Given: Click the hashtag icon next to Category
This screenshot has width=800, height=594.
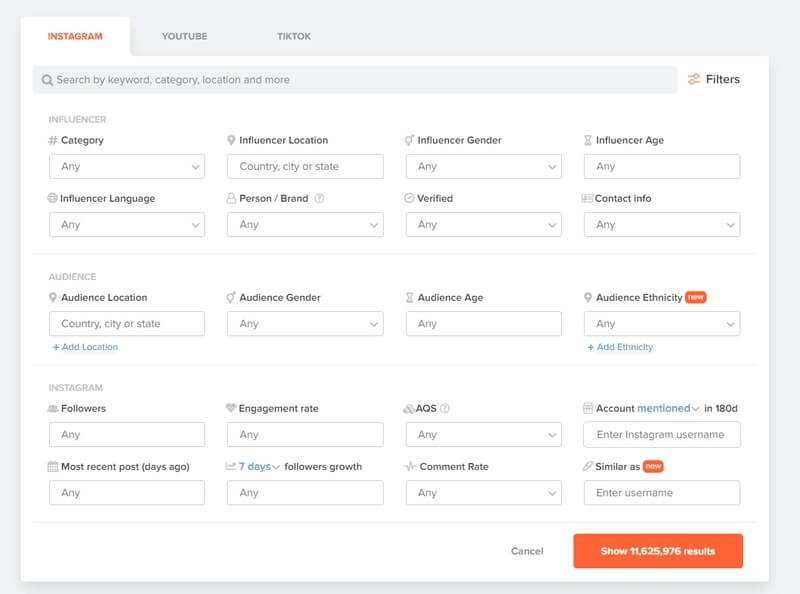Looking at the screenshot, I should tap(53, 140).
